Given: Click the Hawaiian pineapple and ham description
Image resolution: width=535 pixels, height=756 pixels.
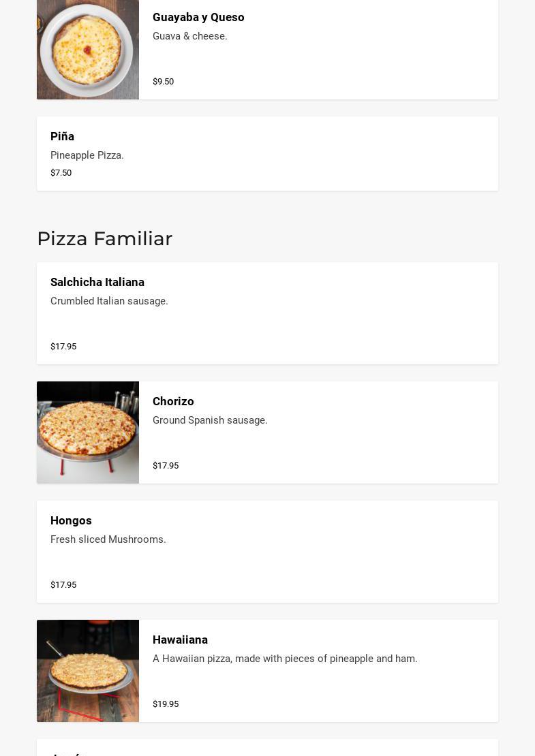Looking at the screenshot, I should pos(285,659).
